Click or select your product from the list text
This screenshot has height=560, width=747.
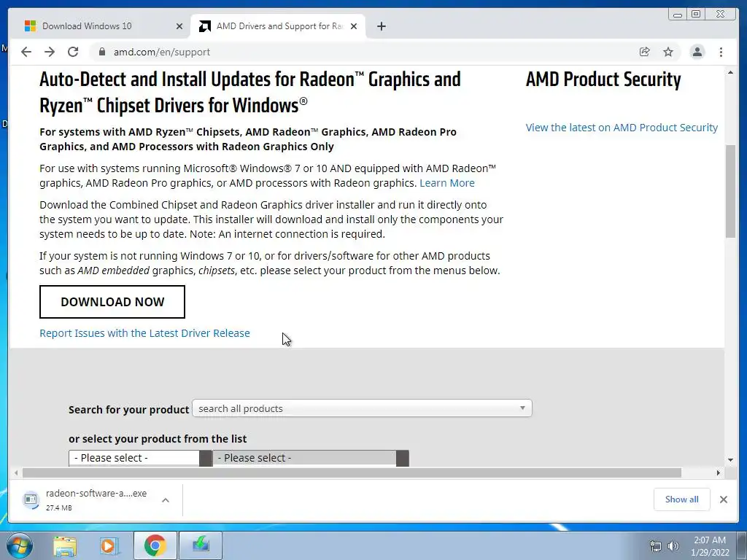point(158,438)
